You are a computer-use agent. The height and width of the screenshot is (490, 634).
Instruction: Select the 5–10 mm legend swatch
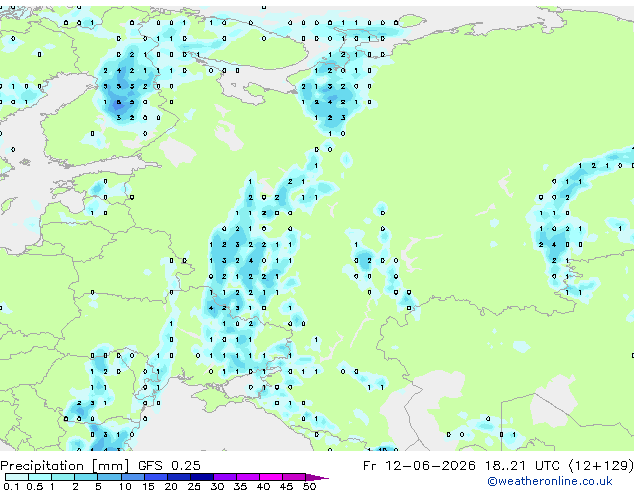[x=109, y=477]
